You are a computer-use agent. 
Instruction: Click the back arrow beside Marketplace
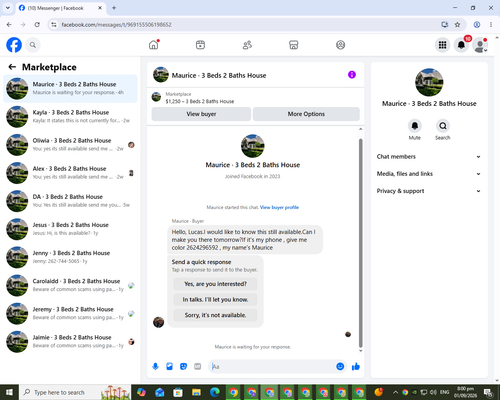(12, 67)
